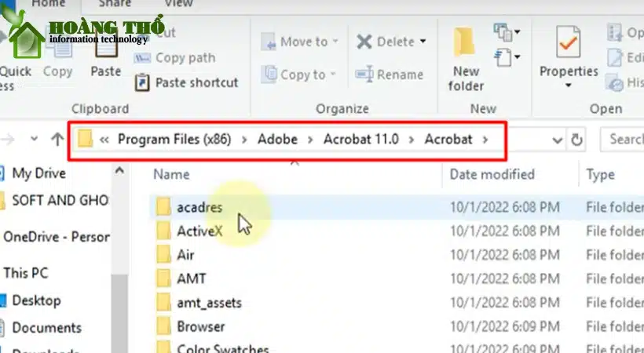Expand the Properties dropdown arrow

point(569,86)
